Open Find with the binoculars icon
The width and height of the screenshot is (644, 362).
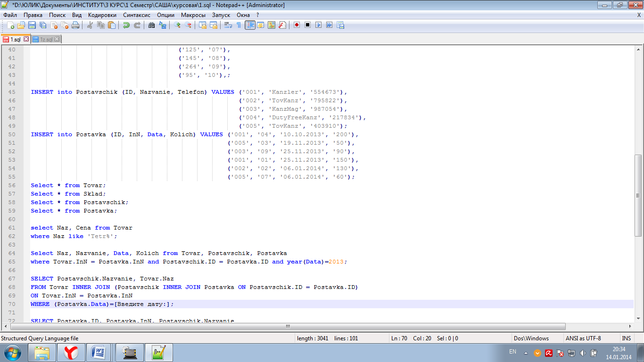coord(151,25)
